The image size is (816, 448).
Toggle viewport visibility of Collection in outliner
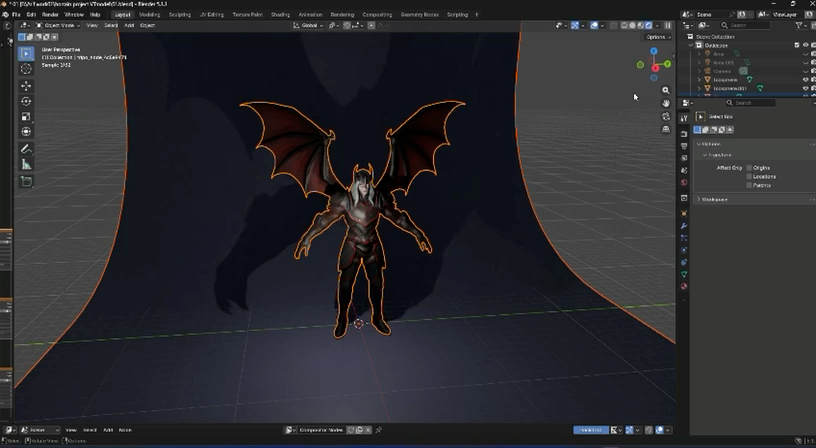806,45
